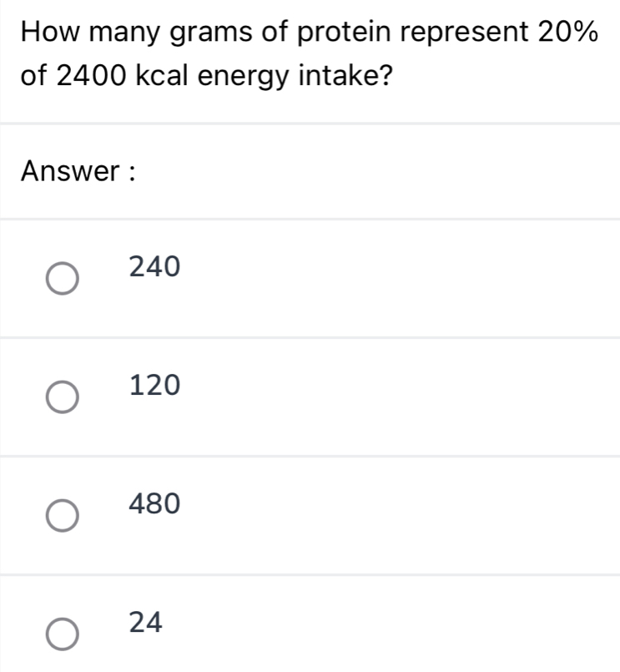Click the Answer : section header
The width and height of the screenshot is (620, 672).
tap(78, 172)
